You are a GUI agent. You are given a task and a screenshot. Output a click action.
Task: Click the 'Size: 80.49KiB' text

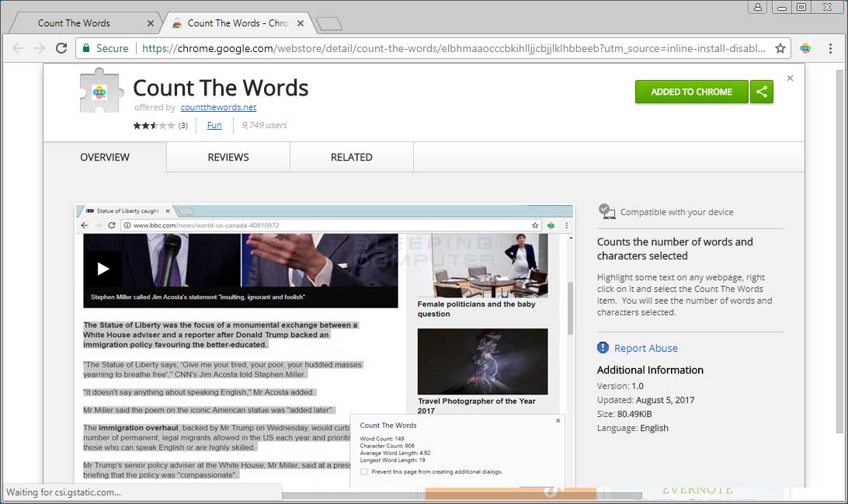click(x=624, y=414)
